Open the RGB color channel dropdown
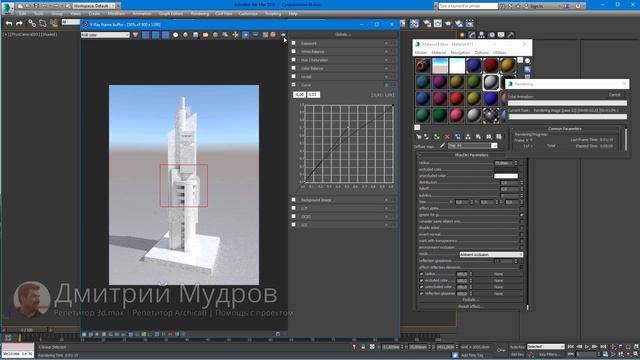The image size is (640, 360). click(105, 35)
